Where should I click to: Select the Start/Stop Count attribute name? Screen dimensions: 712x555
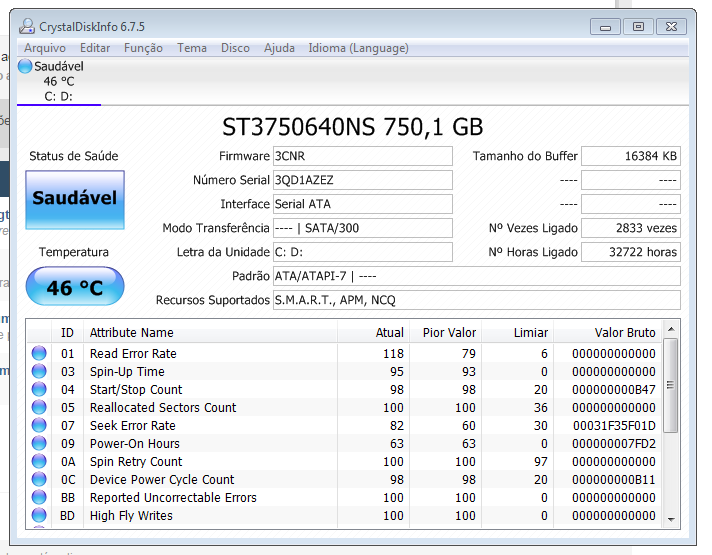(136, 390)
